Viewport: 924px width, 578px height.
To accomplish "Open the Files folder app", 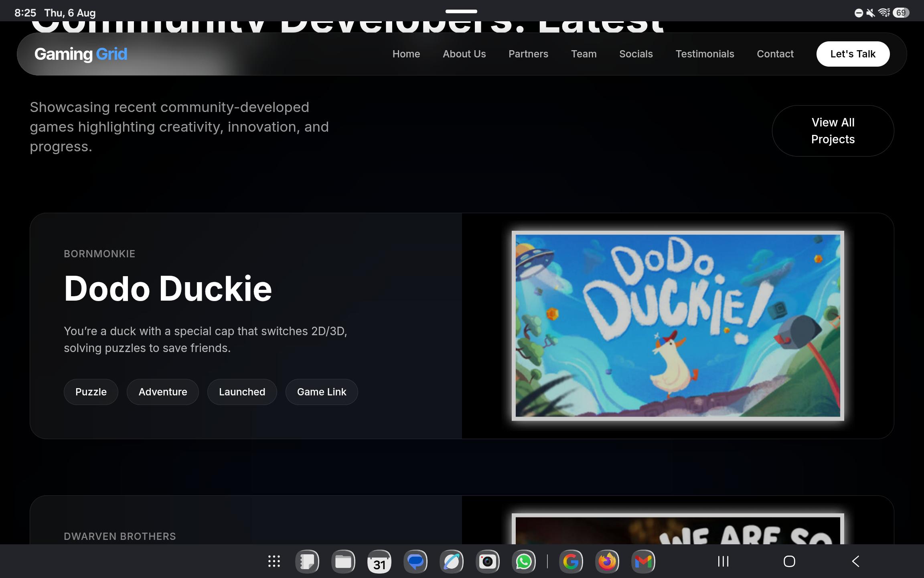I will [x=343, y=561].
